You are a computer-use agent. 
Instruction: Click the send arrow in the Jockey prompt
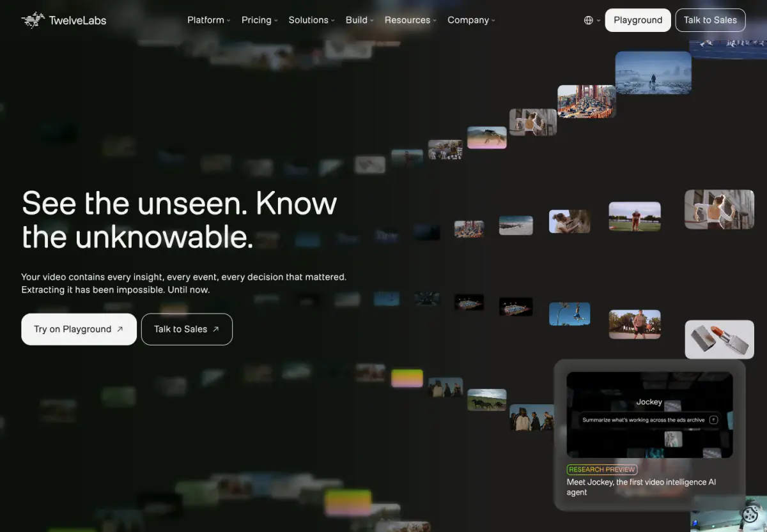(x=714, y=420)
